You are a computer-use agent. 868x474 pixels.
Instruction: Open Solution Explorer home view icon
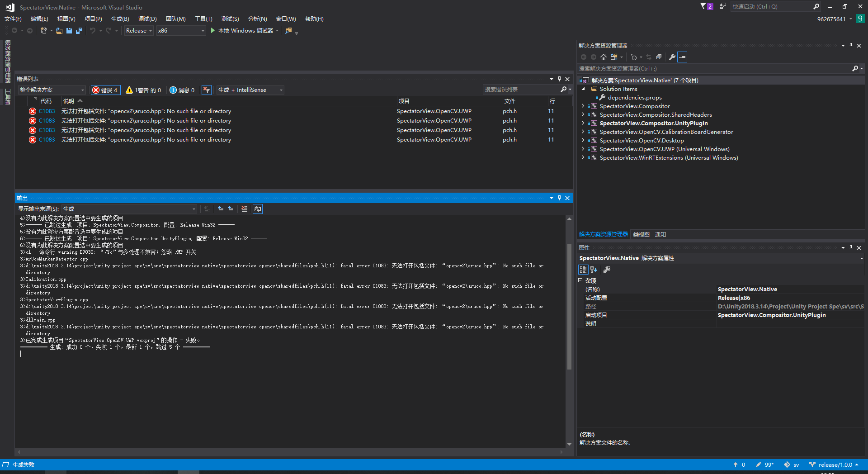point(603,57)
